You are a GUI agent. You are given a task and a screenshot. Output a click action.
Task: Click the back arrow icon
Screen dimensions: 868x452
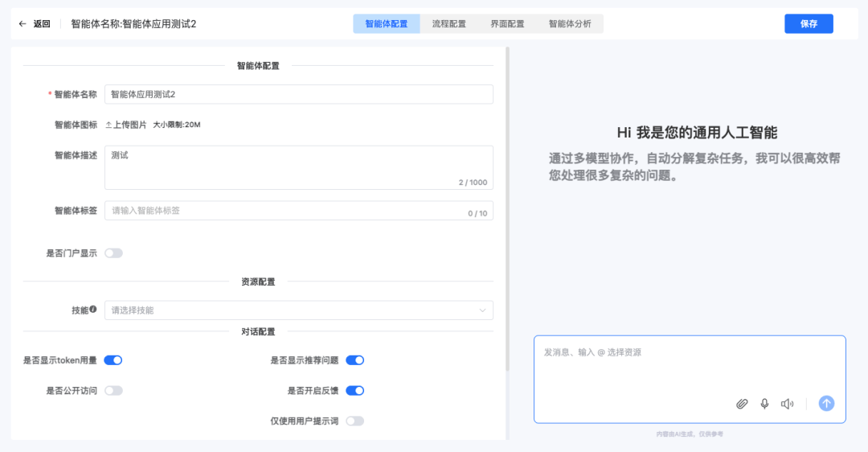(23, 24)
